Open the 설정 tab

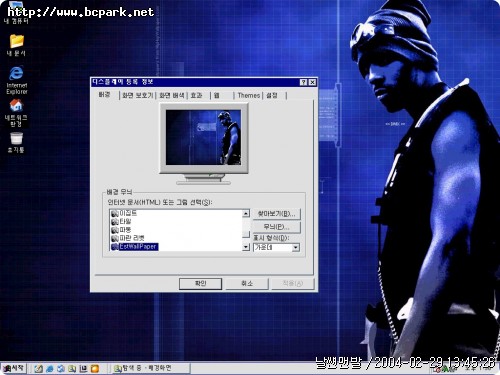point(275,95)
